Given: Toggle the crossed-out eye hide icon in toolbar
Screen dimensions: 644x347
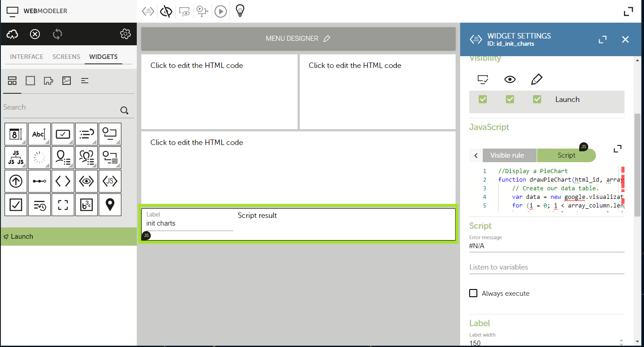Looking at the screenshot, I should [x=166, y=11].
